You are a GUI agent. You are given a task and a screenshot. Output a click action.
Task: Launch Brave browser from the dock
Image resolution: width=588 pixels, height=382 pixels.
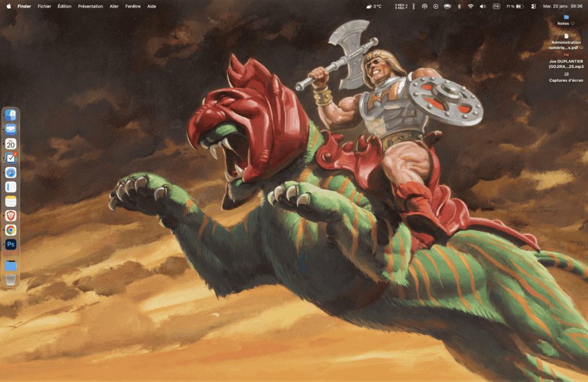[11, 215]
